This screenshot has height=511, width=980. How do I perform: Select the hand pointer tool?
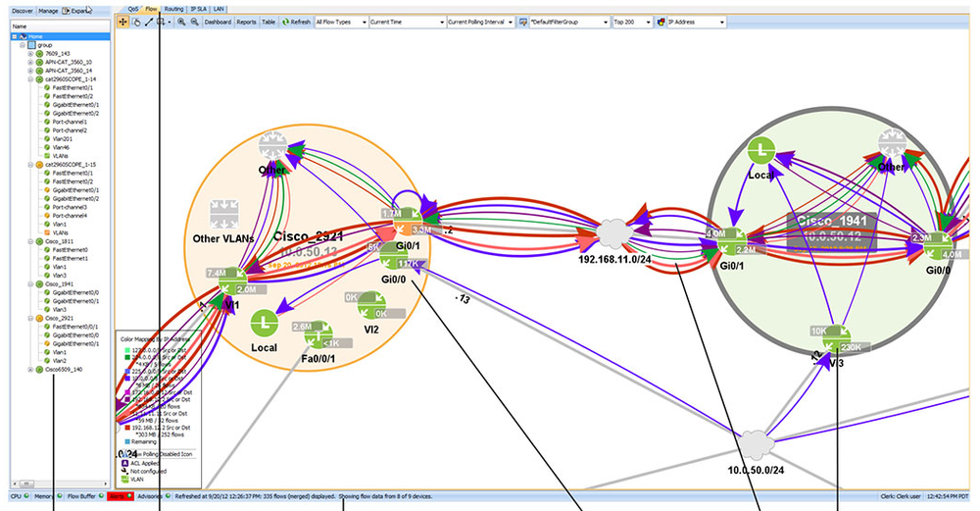tap(136, 22)
